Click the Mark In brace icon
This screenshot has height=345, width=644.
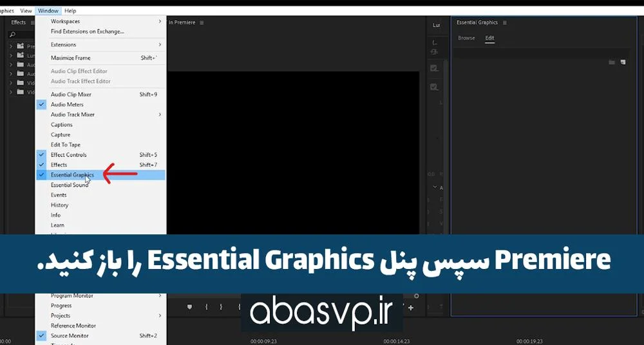coord(207,307)
